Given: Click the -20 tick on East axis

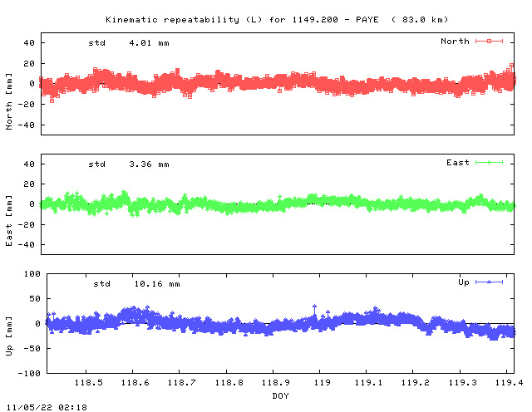Looking at the screenshot, I should (x=26, y=224).
